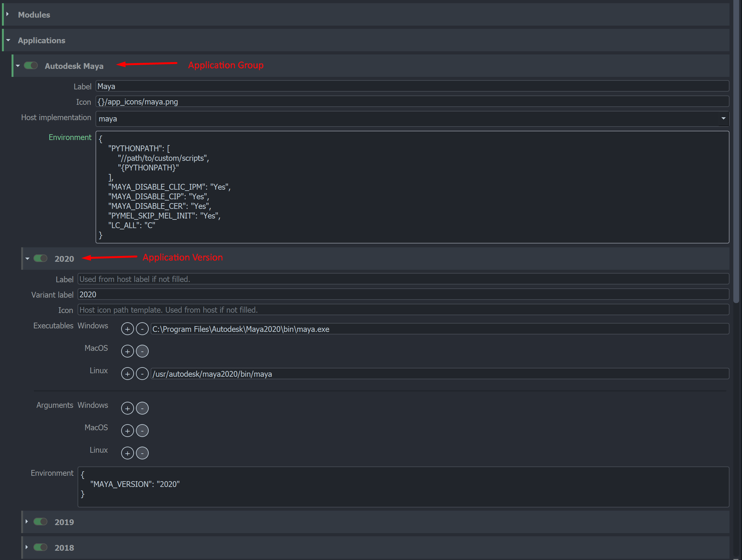
Task: Disable the Autodesk Maya application group
Action: pos(30,65)
